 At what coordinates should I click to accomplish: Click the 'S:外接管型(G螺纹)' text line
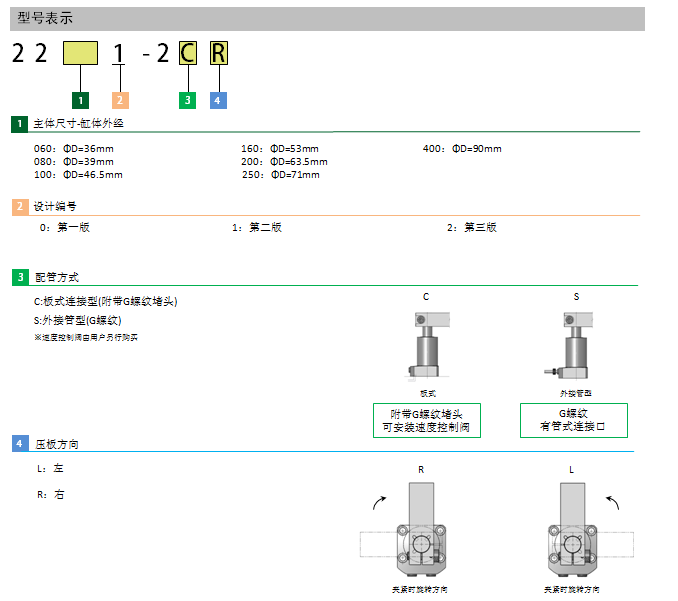pyautogui.click(x=78, y=321)
